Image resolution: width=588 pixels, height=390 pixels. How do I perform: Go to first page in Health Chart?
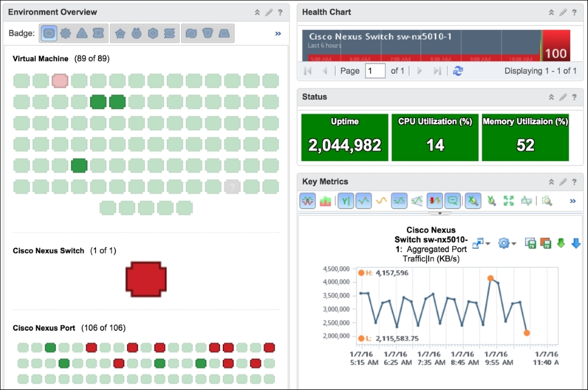click(x=308, y=71)
